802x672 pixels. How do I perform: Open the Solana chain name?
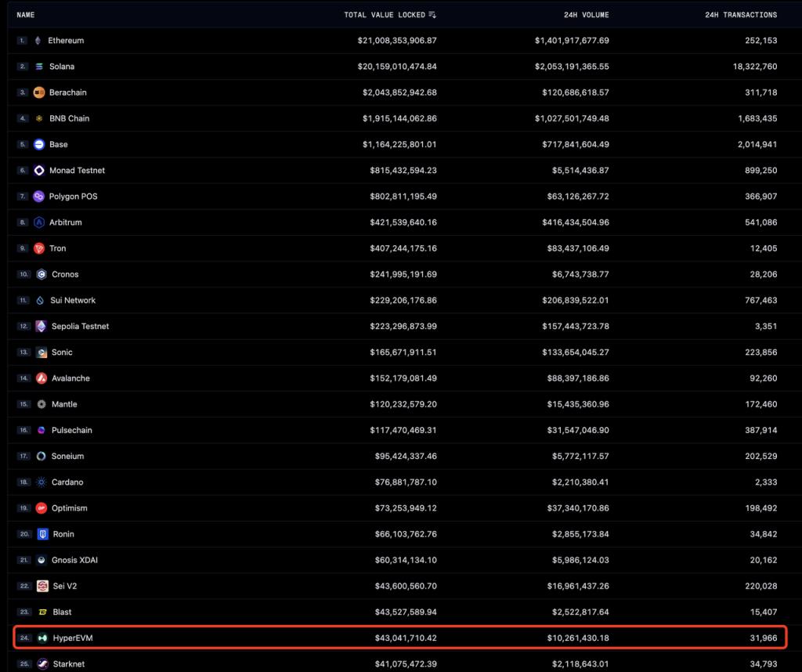pos(62,67)
